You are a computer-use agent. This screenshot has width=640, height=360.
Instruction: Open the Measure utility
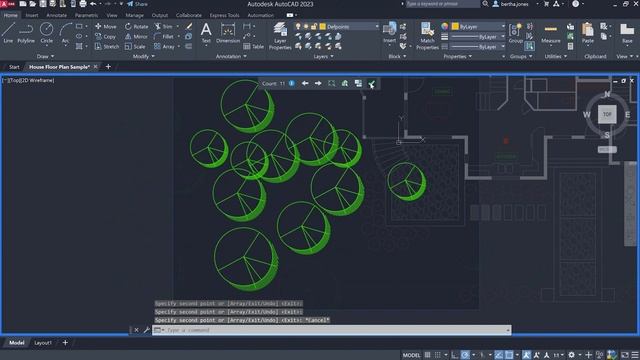(x=551, y=33)
